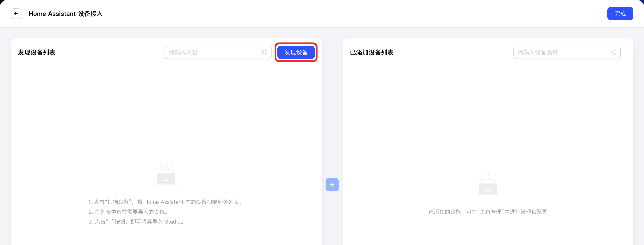This screenshot has height=245, width=644.
Task: Click the 已添加设备列表 heading
Action: coord(371,52)
